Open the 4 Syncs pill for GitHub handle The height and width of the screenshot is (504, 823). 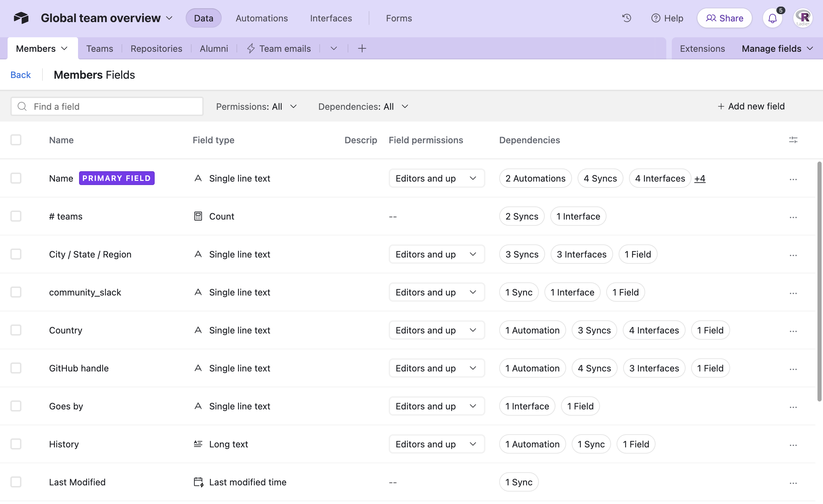point(594,368)
